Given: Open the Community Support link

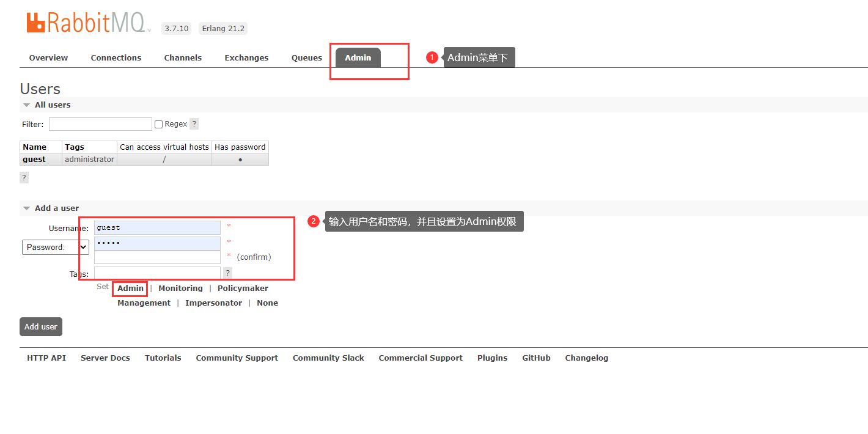Looking at the screenshot, I should pos(237,358).
